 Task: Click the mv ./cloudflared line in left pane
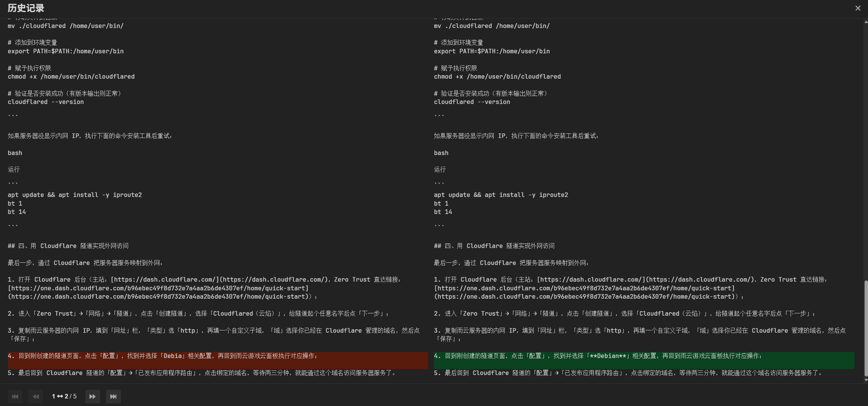(65, 26)
